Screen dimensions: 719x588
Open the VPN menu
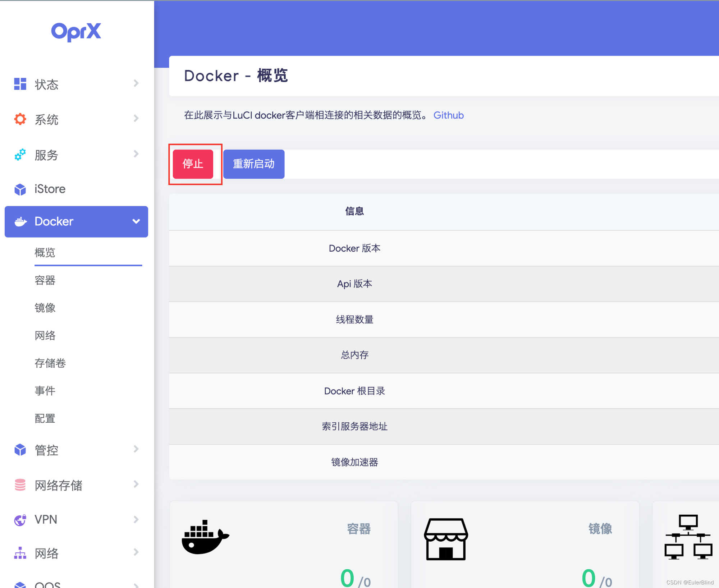(x=76, y=520)
